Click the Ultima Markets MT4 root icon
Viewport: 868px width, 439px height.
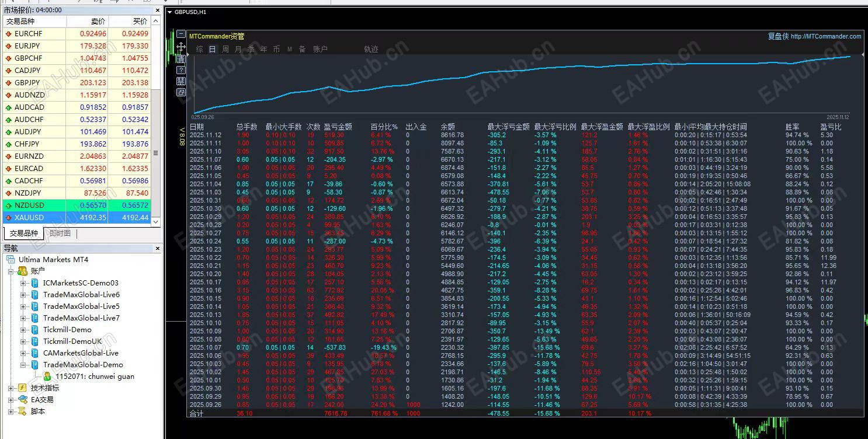point(11,259)
